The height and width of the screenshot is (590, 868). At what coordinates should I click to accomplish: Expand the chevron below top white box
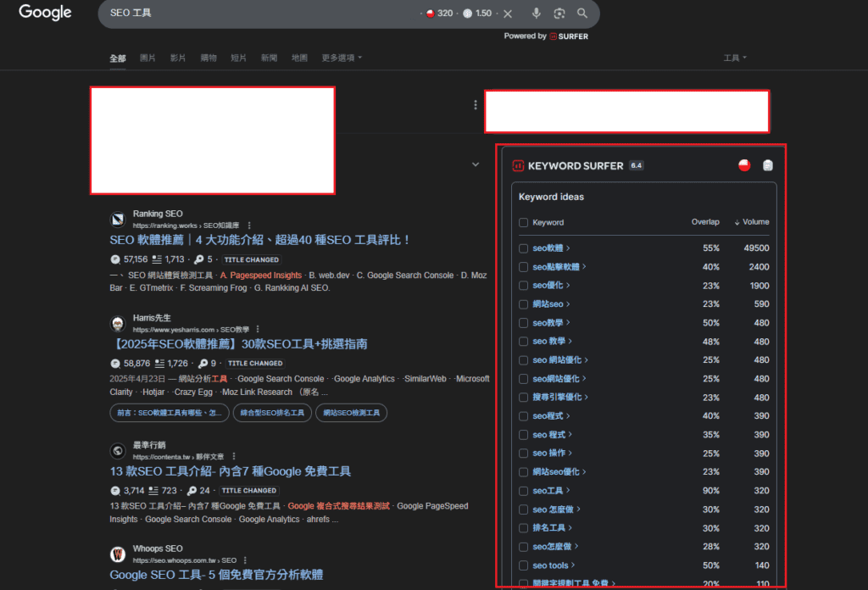pyautogui.click(x=476, y=164)
